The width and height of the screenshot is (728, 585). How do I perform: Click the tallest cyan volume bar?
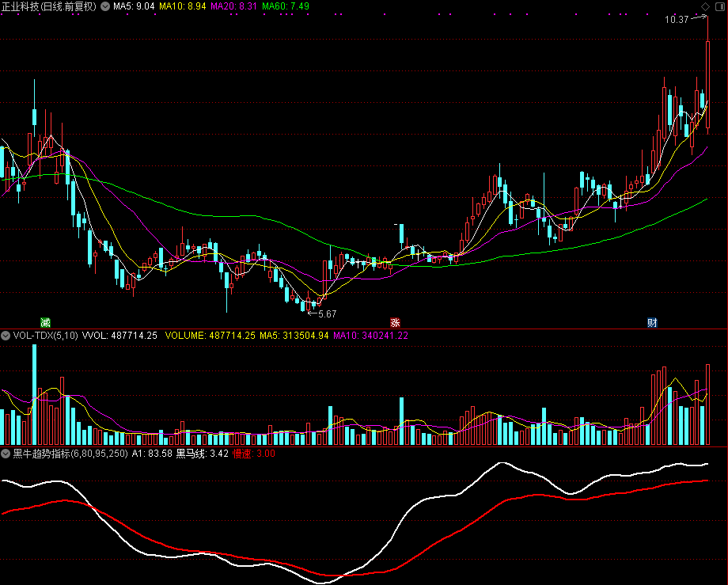click(x=34, y=395)
